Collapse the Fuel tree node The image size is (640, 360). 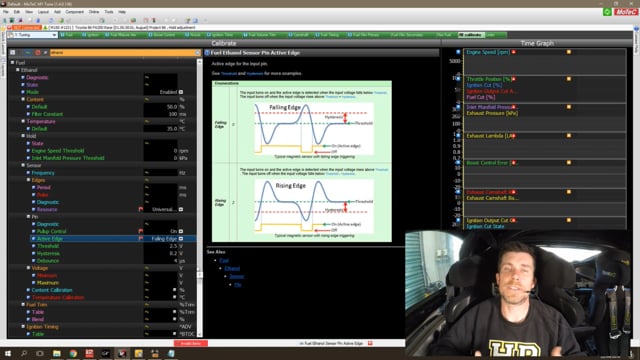click(x=13, y=62)
